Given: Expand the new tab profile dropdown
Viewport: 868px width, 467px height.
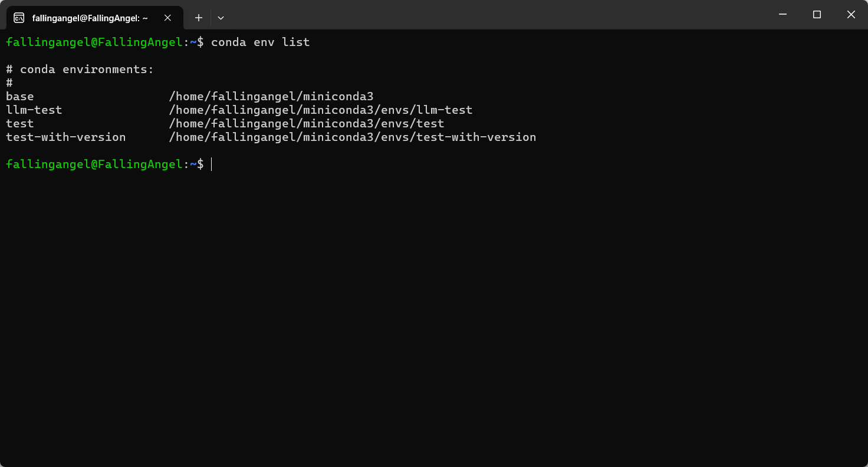Looking at the screenshot, I should point(221,18).
